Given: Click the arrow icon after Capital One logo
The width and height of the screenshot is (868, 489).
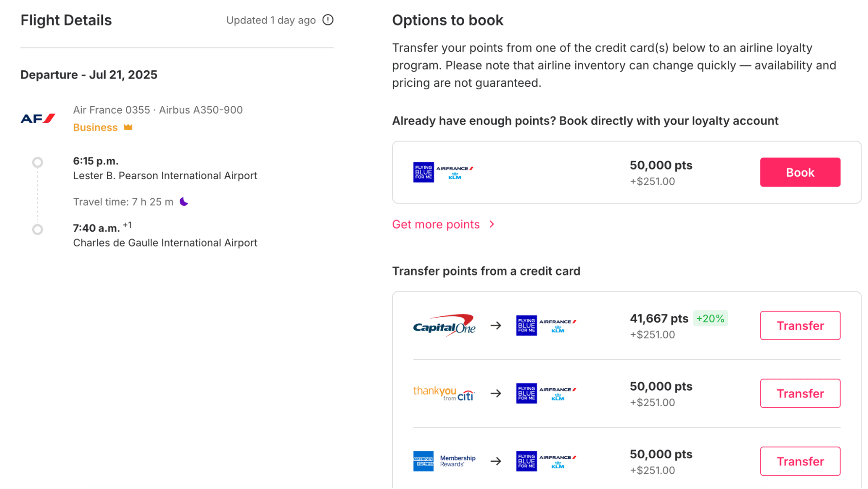Looking at the screenshot, I should coord(496,325).
